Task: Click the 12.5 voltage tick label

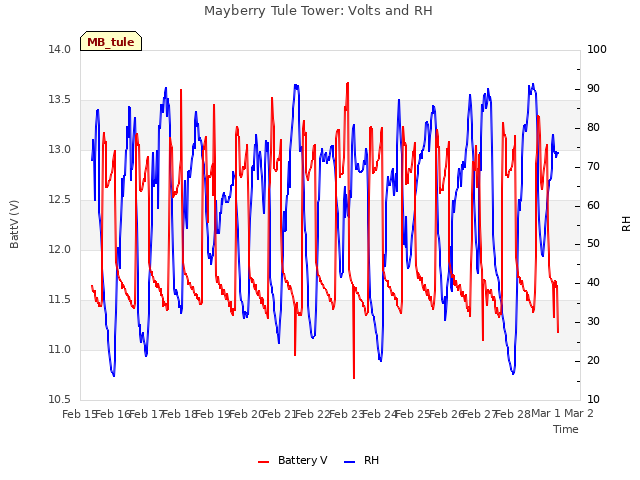Action: point(60,200)
